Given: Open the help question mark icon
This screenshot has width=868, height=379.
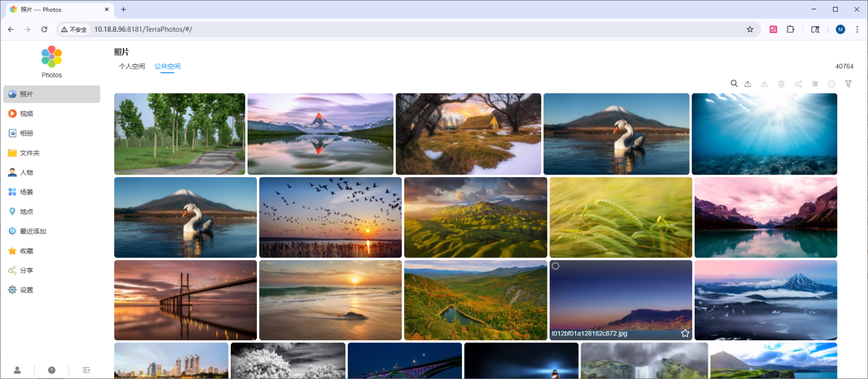Looking at the screenshot, I should (52, 370).
